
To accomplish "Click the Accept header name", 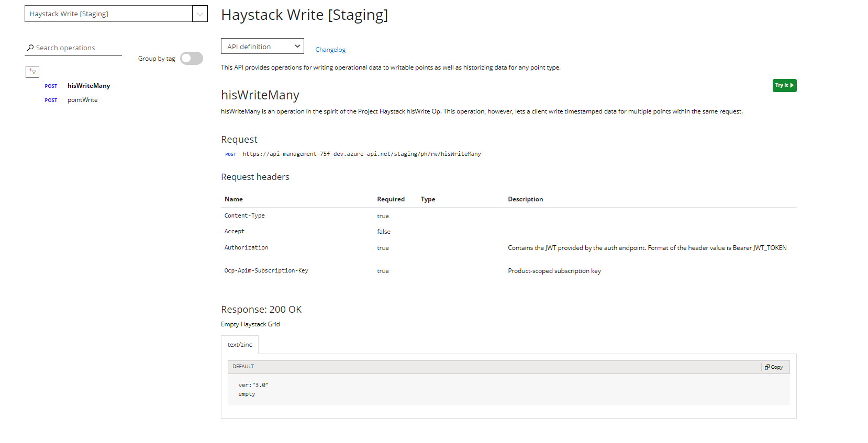I will point(234,231).
